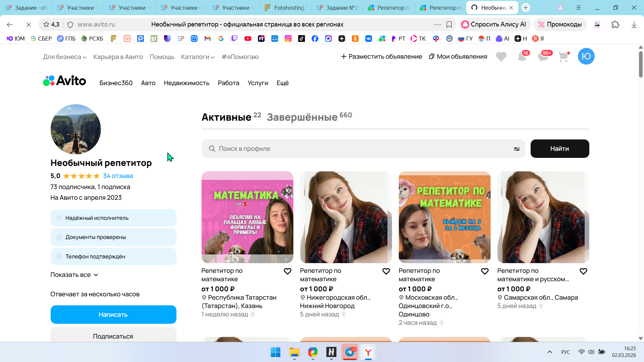Open the favorites heart icon in header

pos(501,57)
